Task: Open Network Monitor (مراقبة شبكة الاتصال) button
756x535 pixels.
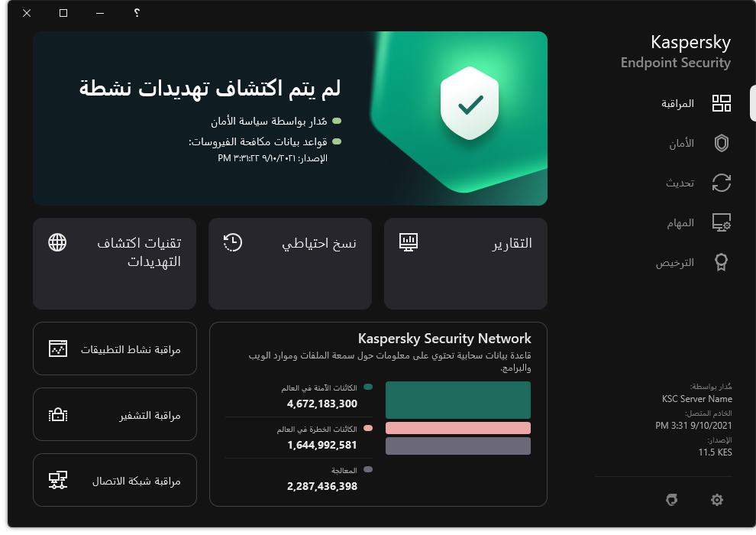Action: 115,481
